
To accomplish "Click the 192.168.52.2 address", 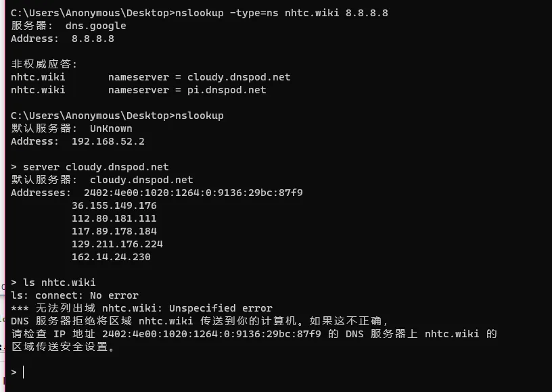I will pos(108,141).
